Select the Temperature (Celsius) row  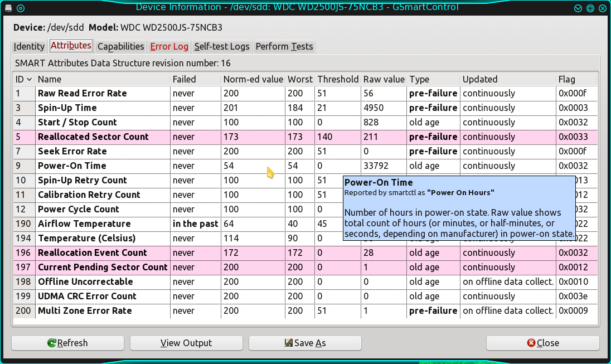point(305,238)
